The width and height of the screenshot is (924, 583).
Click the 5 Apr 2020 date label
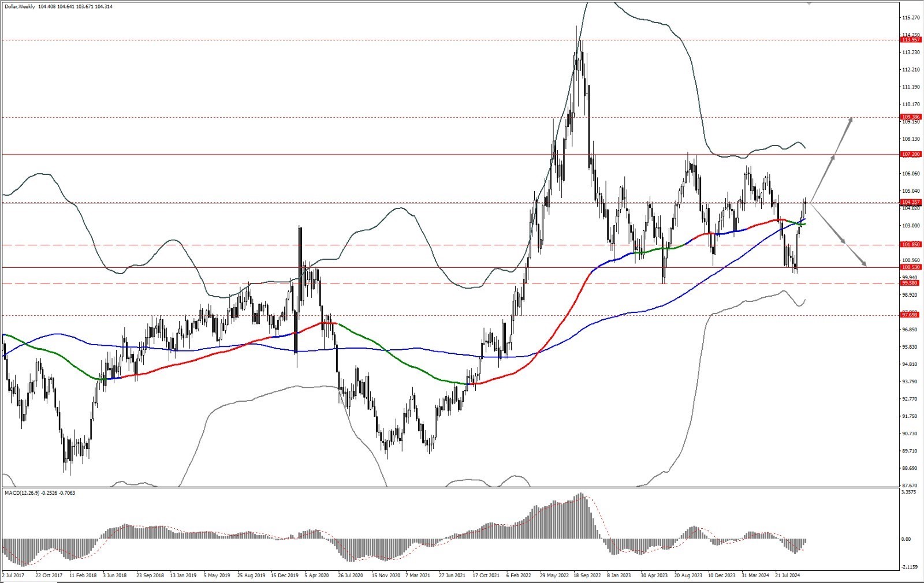point(316,575)
